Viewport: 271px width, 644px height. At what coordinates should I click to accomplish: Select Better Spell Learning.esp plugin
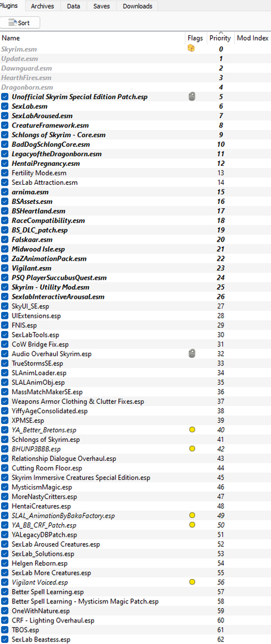point(135,592)
